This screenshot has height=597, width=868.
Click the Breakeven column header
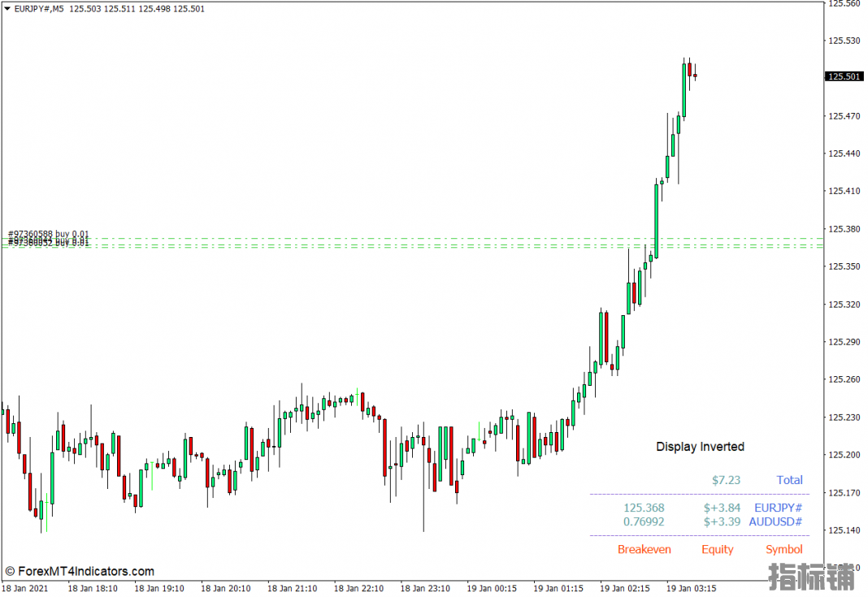644,550
